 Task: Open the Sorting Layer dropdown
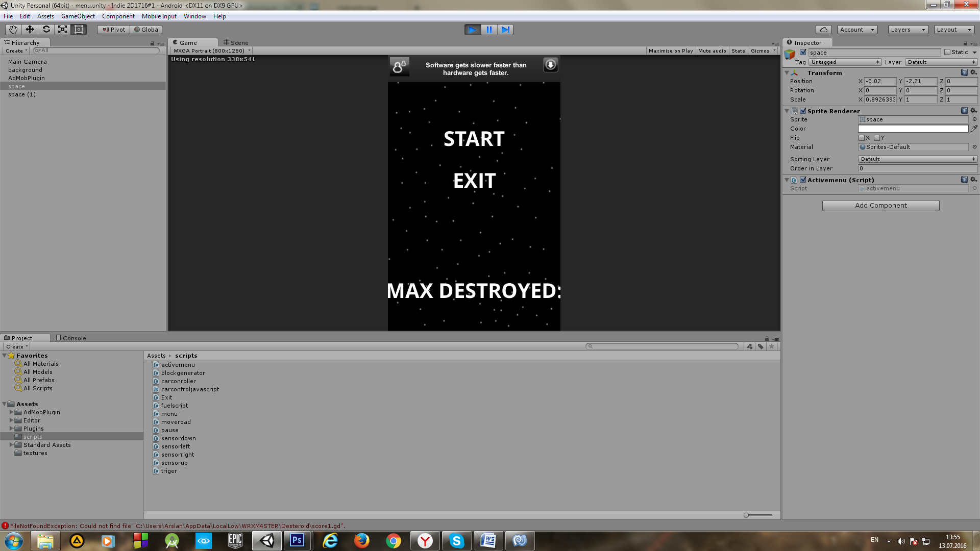click(917, 159)
